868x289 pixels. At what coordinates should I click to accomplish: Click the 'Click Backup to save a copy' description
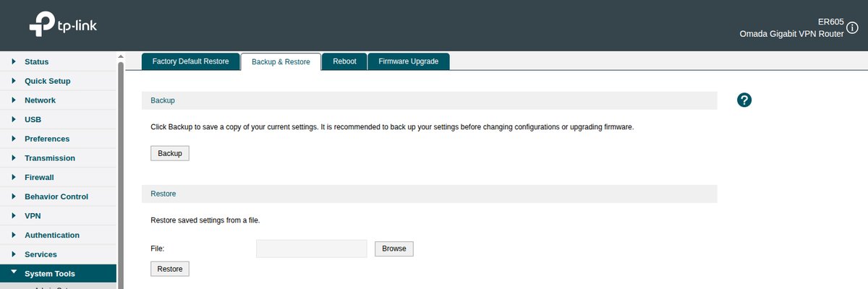point(392,126)
